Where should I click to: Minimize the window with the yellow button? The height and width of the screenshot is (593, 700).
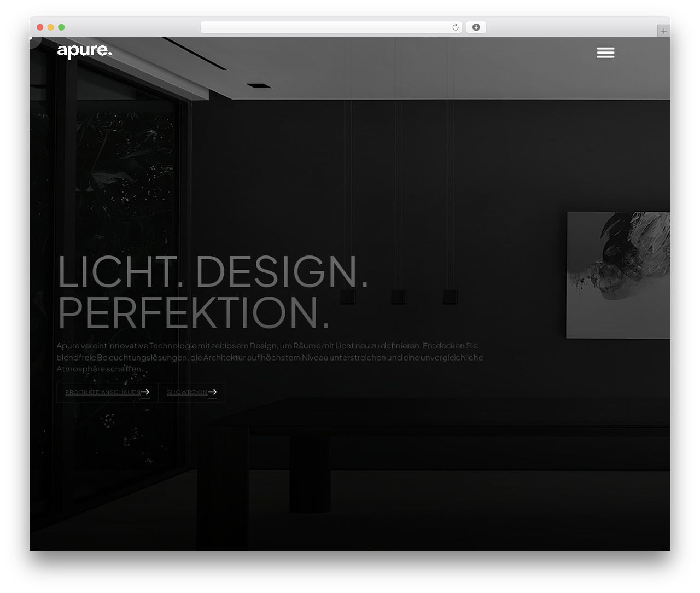coord(51,27)
